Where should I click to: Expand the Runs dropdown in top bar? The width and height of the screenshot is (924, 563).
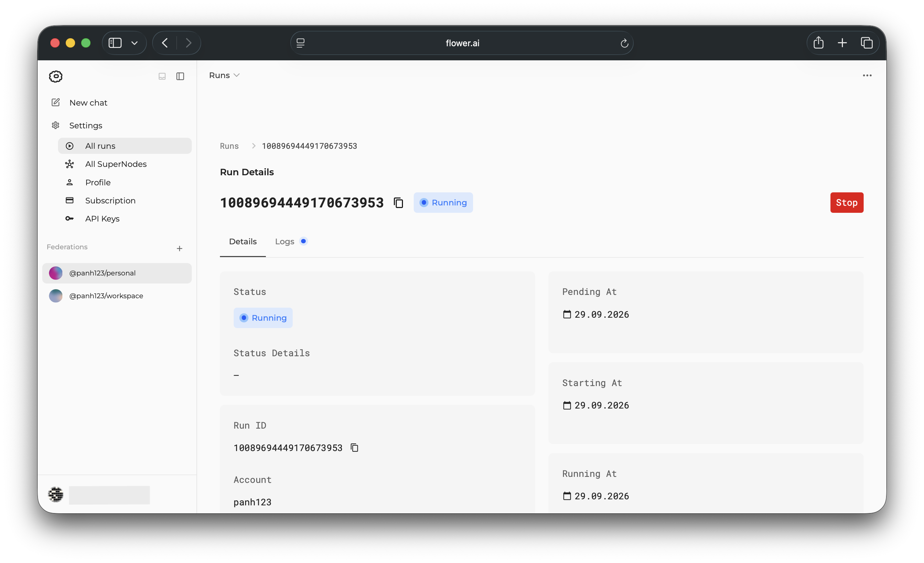click(224, 75)
